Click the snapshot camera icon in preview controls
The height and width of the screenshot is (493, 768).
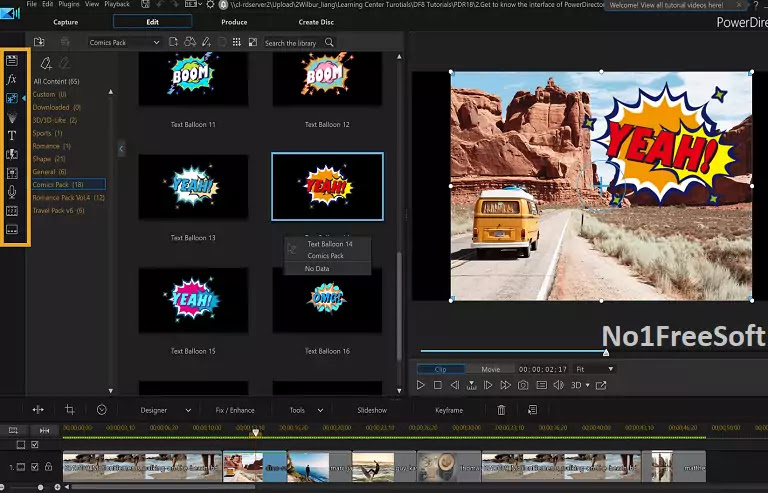[x=523, y=385]
